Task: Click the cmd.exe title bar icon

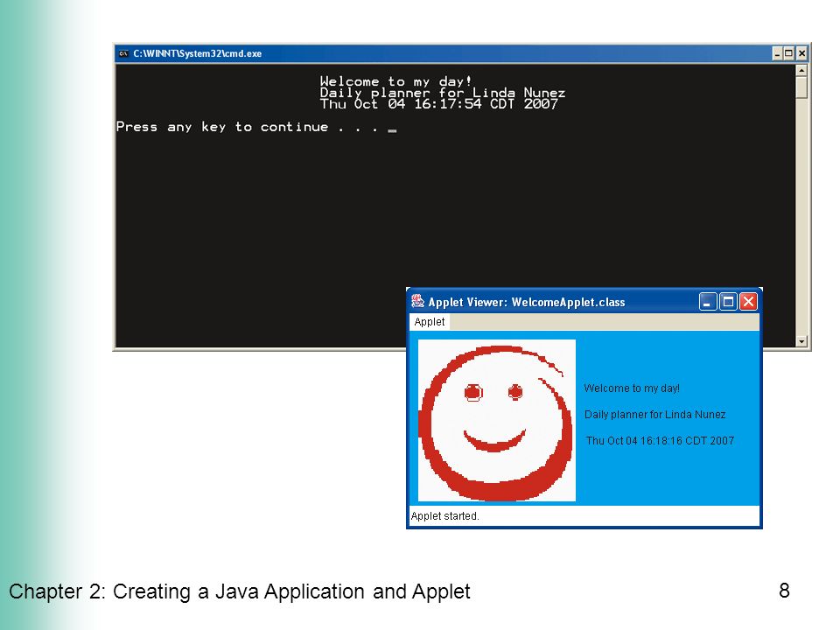Action: click(x=123, y=53)
